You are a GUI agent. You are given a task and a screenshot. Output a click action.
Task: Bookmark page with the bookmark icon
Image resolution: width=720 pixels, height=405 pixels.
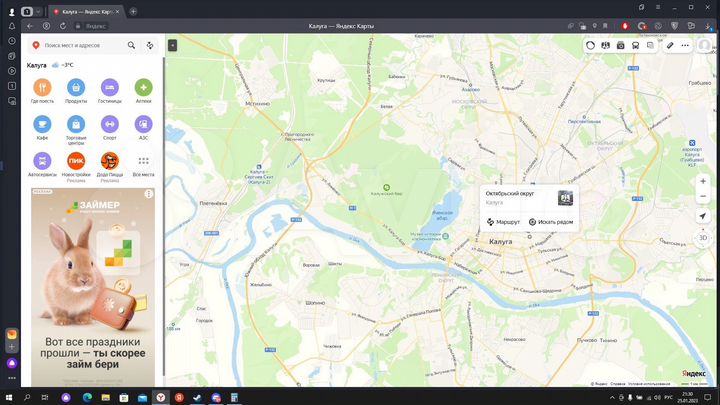click(605, 26)
